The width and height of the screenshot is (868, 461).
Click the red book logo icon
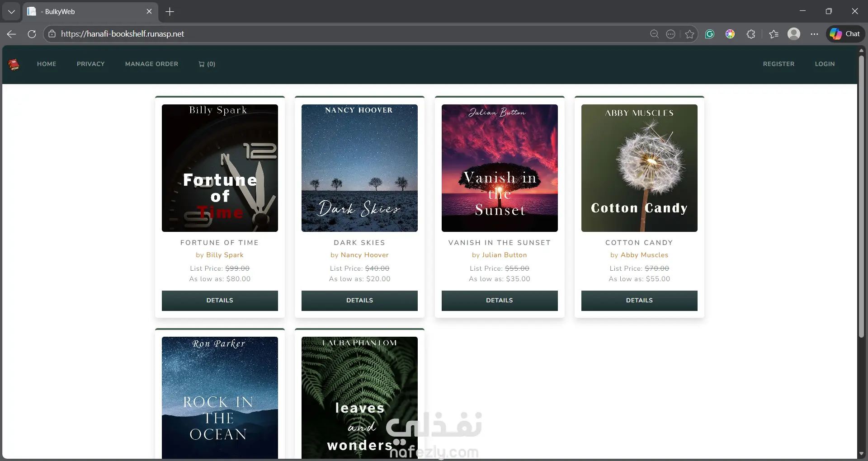[x=14, y=65]
